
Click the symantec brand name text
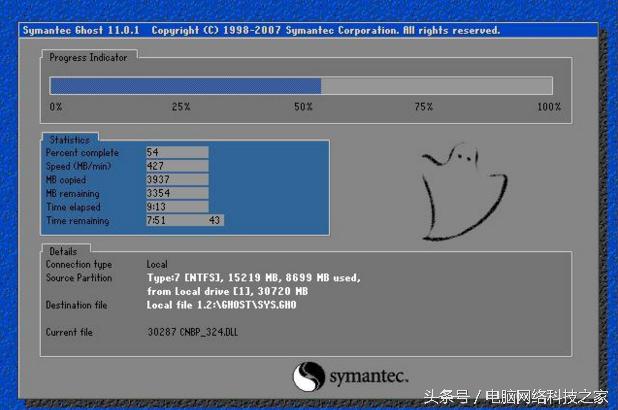tap(369, 376)
